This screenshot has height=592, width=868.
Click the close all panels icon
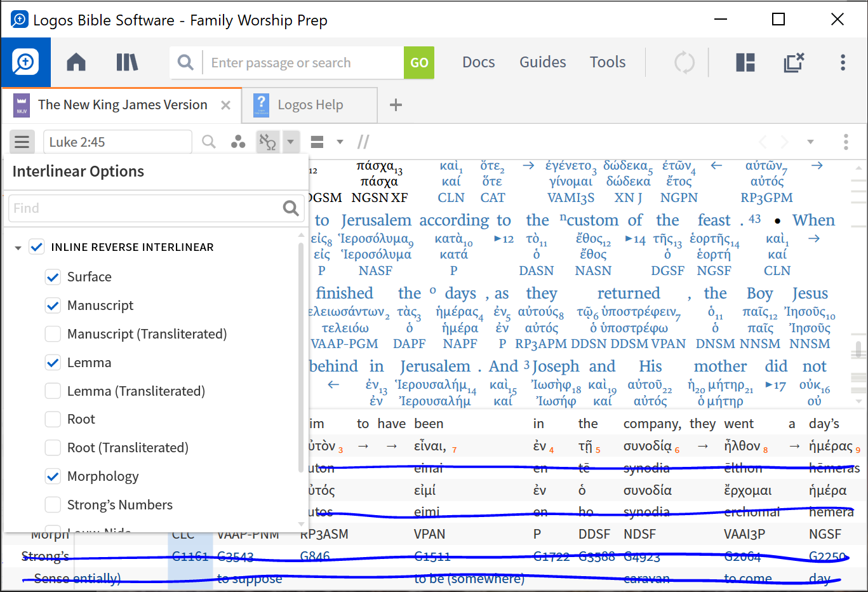click(794, 62)
